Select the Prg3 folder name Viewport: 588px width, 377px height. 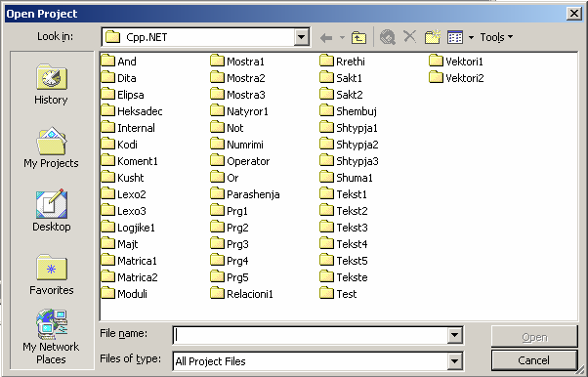237,244
